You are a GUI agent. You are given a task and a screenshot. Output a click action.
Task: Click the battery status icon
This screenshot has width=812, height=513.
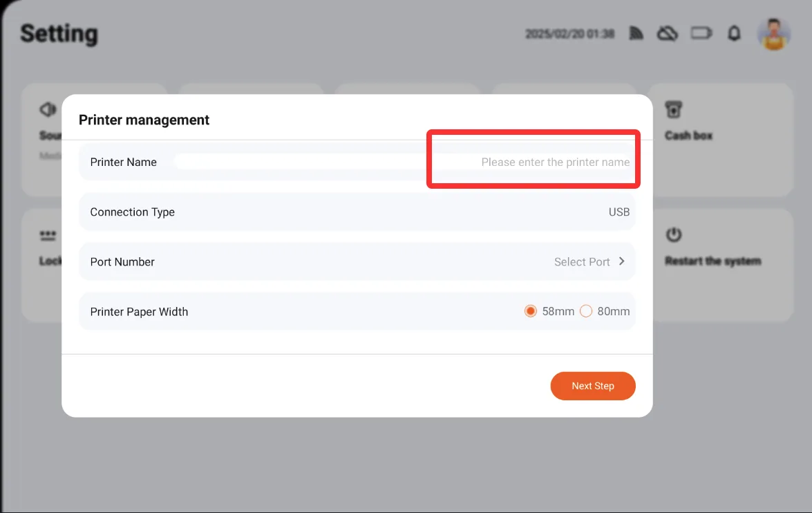coord(701,34)
